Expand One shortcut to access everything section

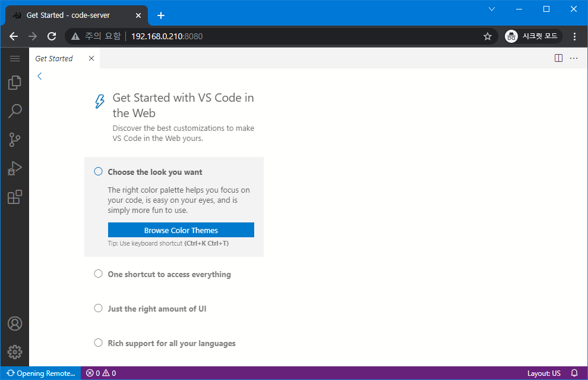click(169, 275)
